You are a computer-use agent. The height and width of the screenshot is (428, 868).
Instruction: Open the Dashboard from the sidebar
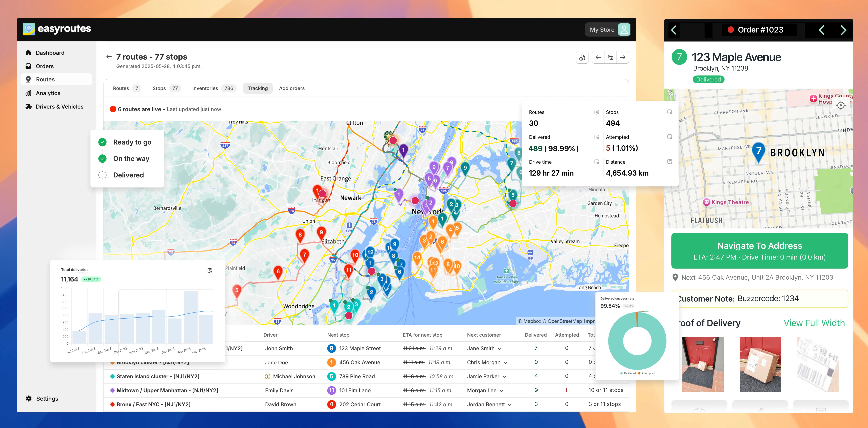[50, 53]
